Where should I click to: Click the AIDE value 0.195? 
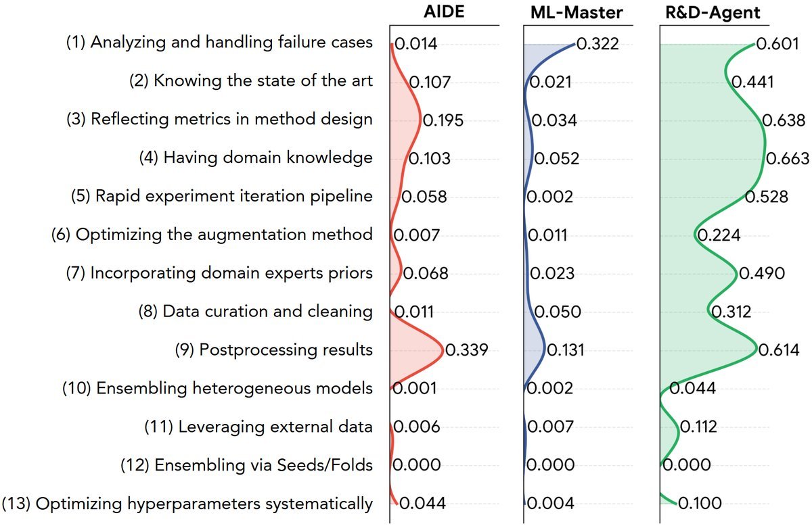point(443,121)
